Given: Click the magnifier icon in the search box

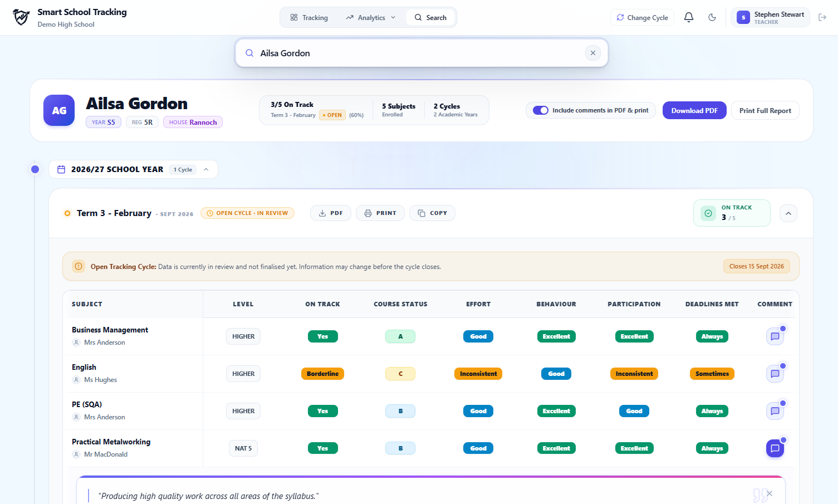Looking at the screenshot, I should click(x=249, y=53).
